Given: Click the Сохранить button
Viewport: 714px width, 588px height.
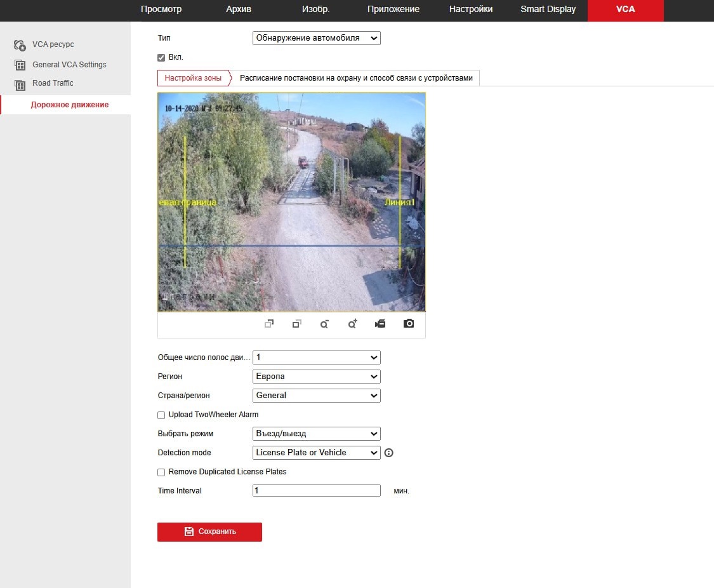Looking at the screenshot, I should point(209,531).
